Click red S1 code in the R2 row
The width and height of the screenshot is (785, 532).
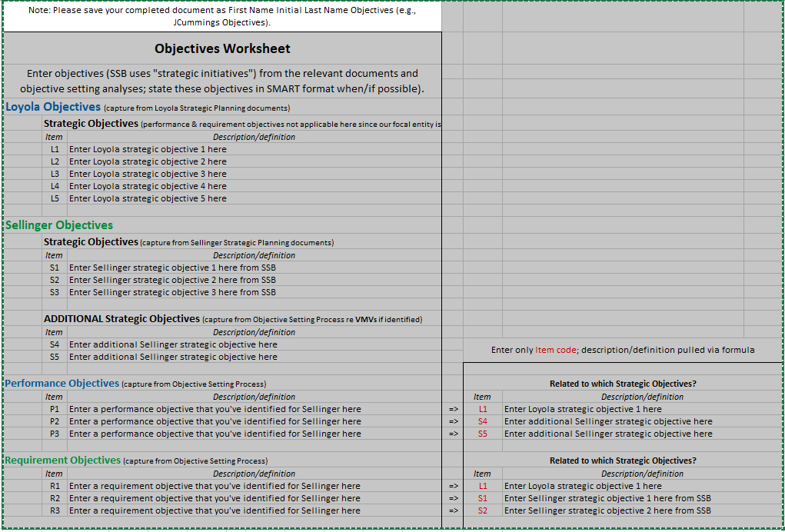pyautogui.click(x=483, y=498)
